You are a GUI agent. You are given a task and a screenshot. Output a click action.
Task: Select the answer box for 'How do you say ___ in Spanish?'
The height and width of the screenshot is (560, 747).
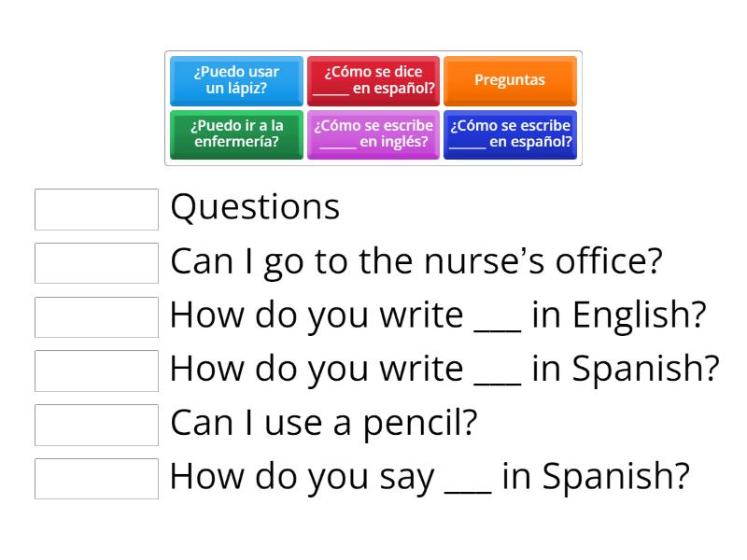96,478
